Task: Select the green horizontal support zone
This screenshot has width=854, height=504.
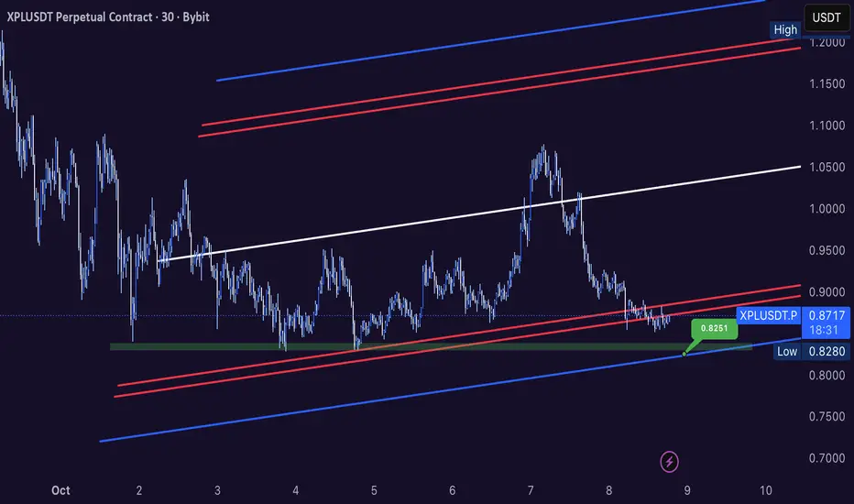Action: coord(431,346)
